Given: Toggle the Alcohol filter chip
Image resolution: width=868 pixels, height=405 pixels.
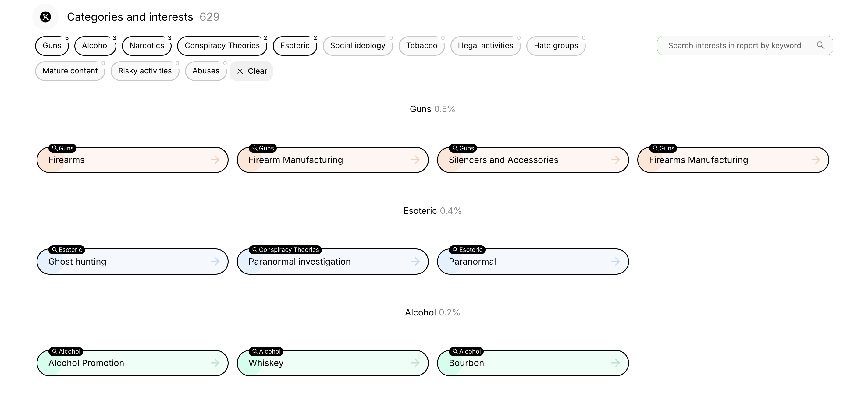Looking at the screenshot, I should tap(95, 46).
